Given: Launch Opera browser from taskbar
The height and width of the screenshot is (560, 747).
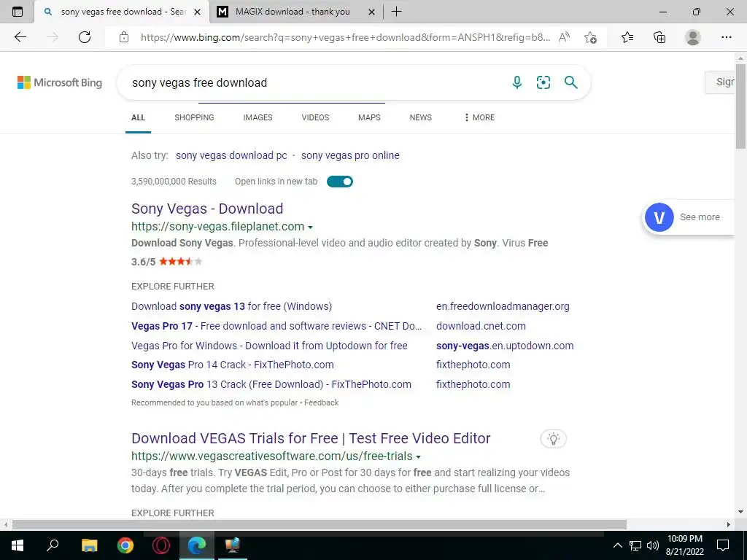Looking at the screenshot, I should tap(161, 545).
